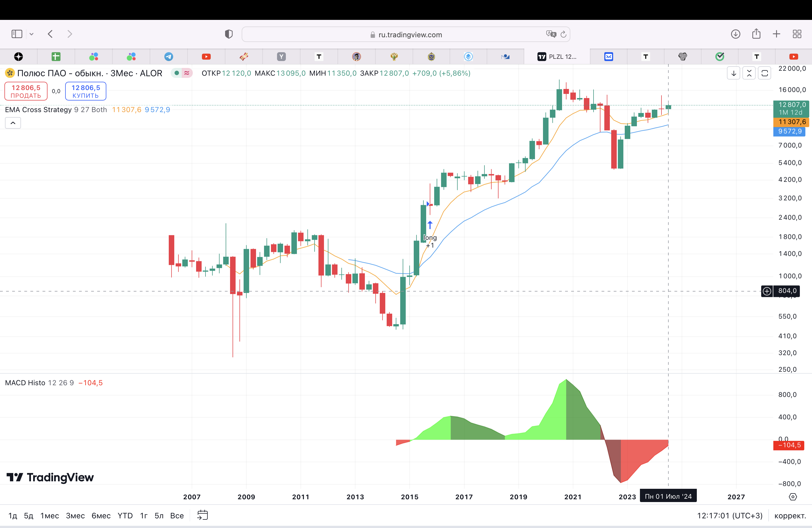
Task: Click the blue КУПИТЬ buy button
Action: pyautogui.click(x=86, y=91)
